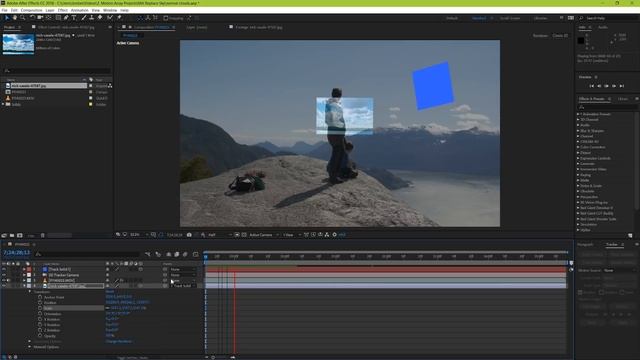Click the black color swatch in Info panel

point(581,41)
